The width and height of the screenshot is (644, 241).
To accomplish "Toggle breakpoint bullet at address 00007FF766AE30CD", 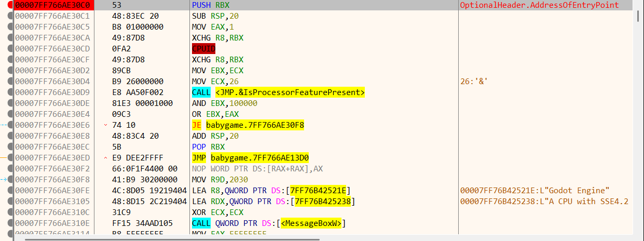I will tap(11, 49).
